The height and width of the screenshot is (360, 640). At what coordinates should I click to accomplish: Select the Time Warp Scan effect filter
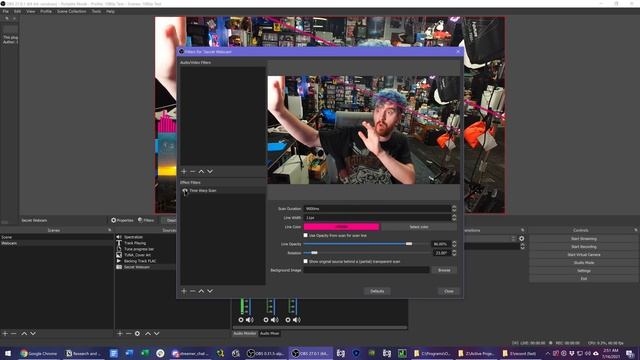[223, 191]
